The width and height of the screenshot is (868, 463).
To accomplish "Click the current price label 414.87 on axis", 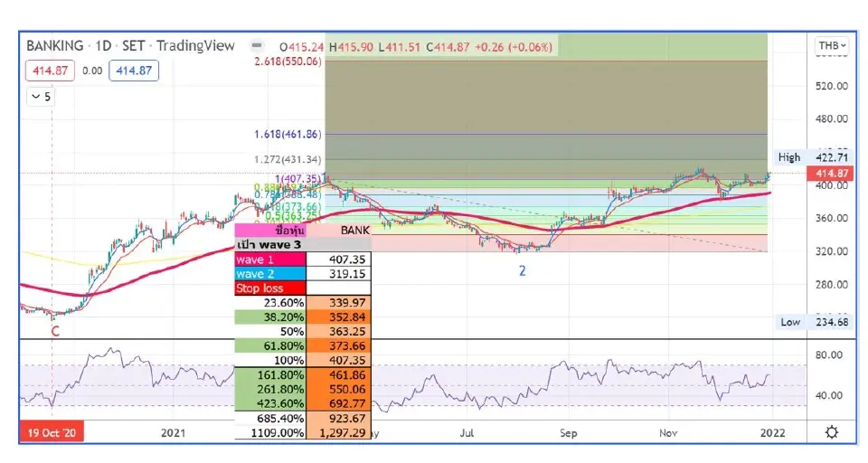I will 832,174.
